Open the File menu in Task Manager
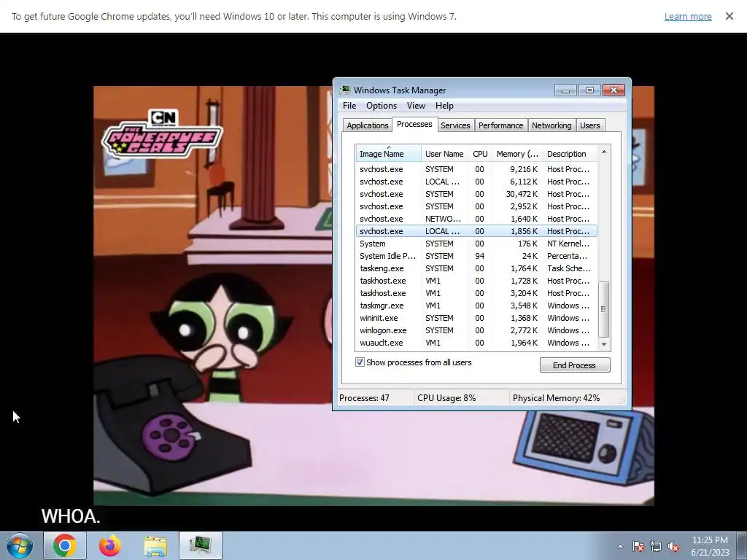The image size is (747, 560). pyautogui.click(x=349, y=106)
